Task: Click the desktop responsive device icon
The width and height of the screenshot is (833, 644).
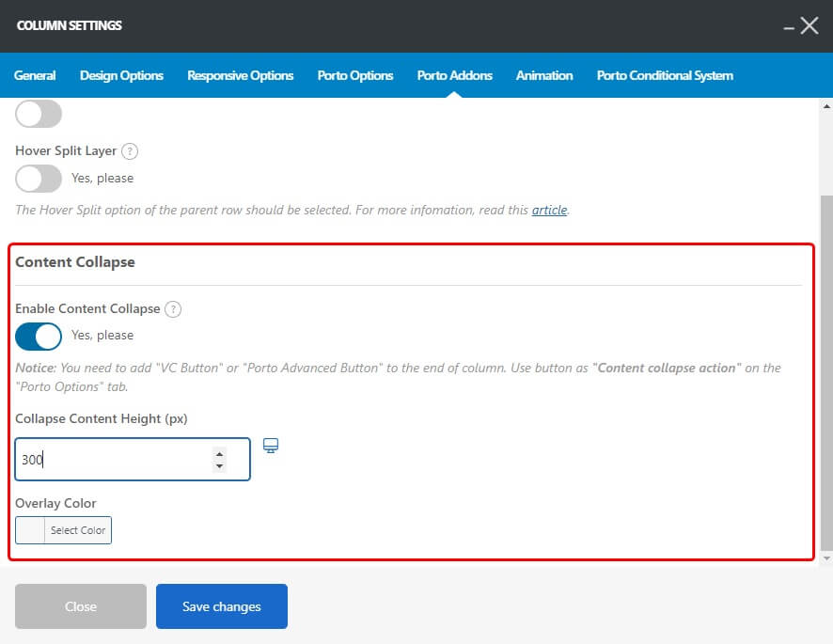Action: click(x=271, y=446)
